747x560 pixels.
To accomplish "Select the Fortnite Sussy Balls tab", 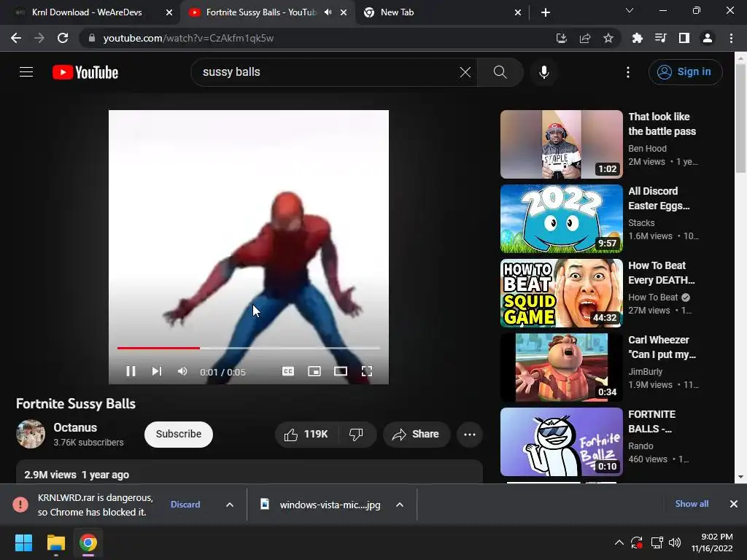I will (261, 12).
